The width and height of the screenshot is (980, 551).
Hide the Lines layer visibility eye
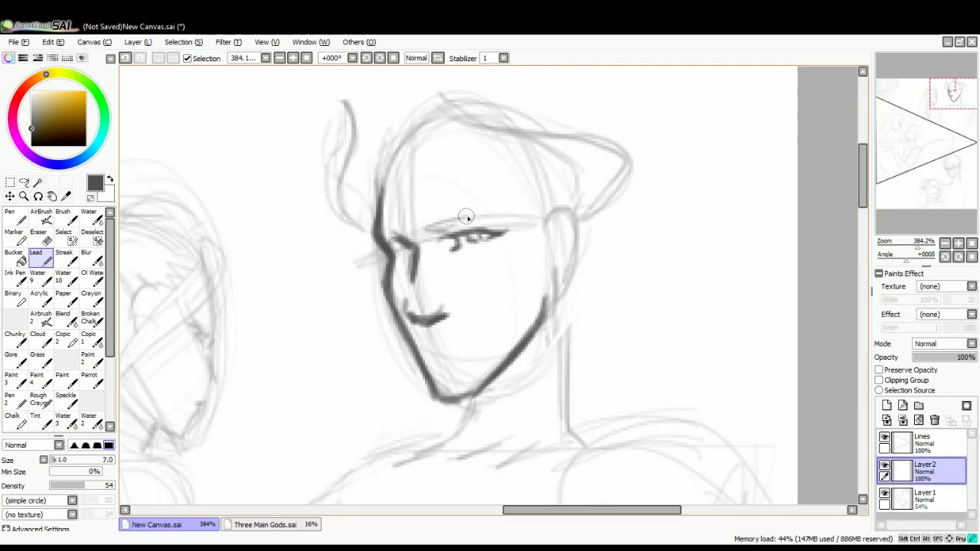point(885,436)
